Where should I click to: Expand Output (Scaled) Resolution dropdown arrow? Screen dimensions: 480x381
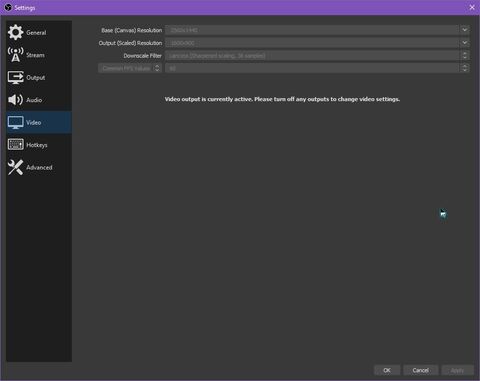[x=465, y=43]
